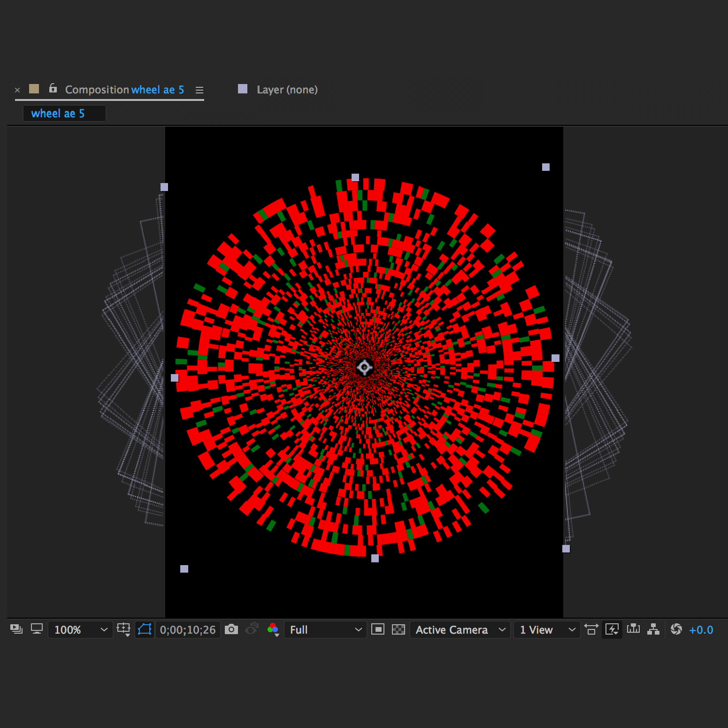Click the Reset Exposure aperture icon
The image size is (728, 728).
coord(676,629)
